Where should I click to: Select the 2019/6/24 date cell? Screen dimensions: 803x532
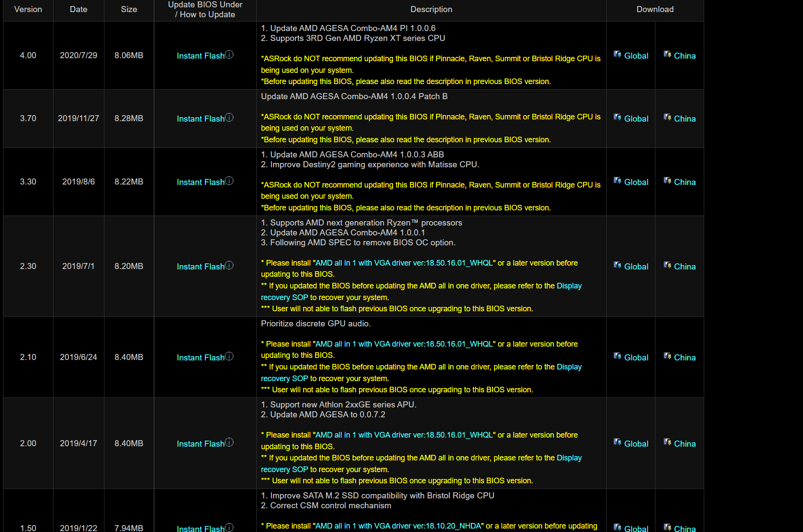click(x=79, y=357)
